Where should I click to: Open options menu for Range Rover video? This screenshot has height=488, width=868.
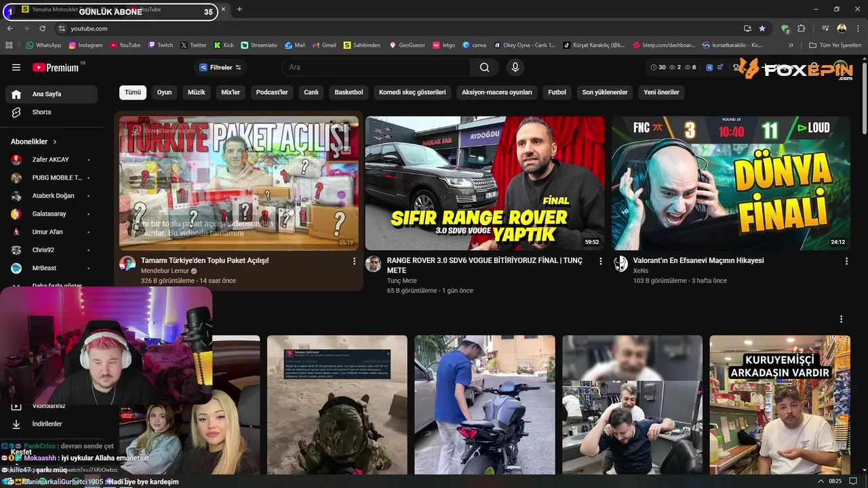[x=600, y=261]
